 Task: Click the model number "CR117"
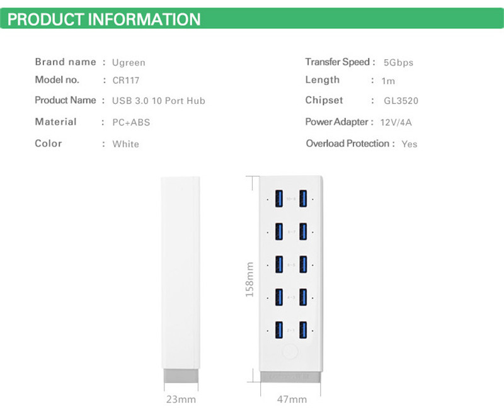point(125,81)
